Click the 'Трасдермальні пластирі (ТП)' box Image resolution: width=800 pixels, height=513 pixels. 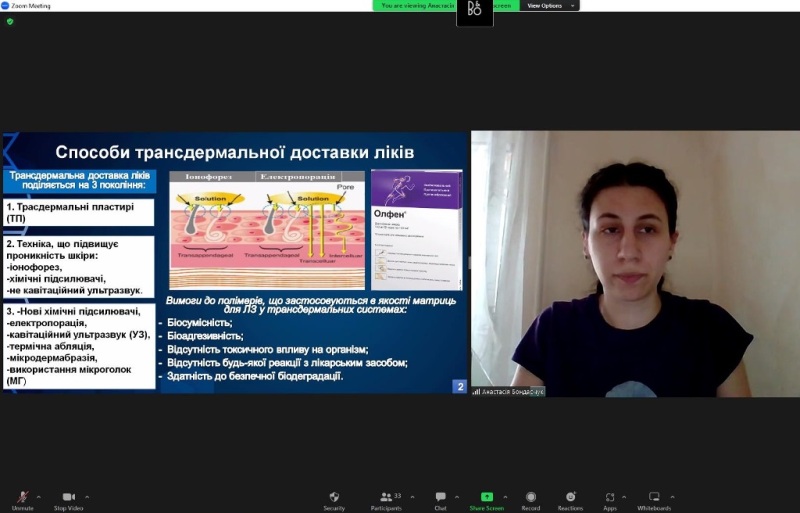pyautogui.click(x=79, y=212)
